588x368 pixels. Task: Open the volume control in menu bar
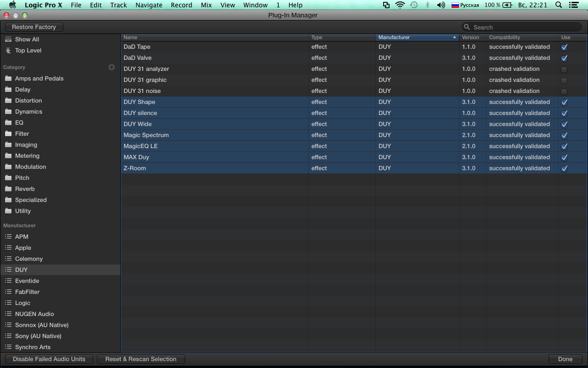coord(441,5)
